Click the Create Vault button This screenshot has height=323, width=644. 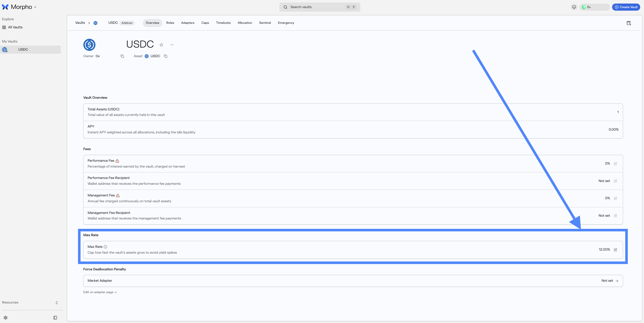point(626,7)
